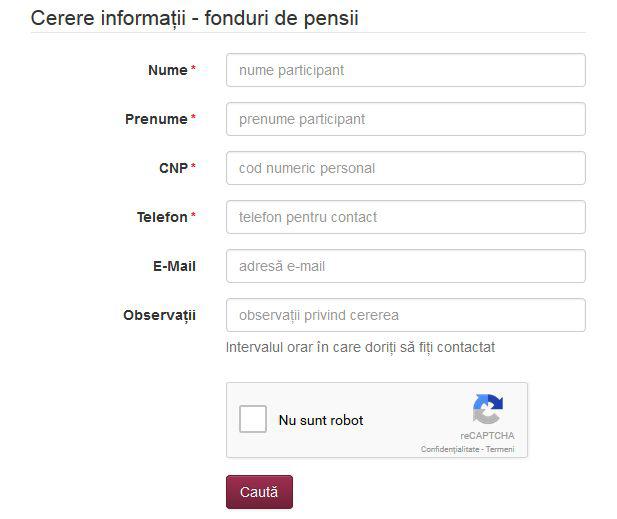This screenshot has width=617, height=519.
Task: Click the "Cerere informații - fonduri de pensii" heading
Action: 195,17
